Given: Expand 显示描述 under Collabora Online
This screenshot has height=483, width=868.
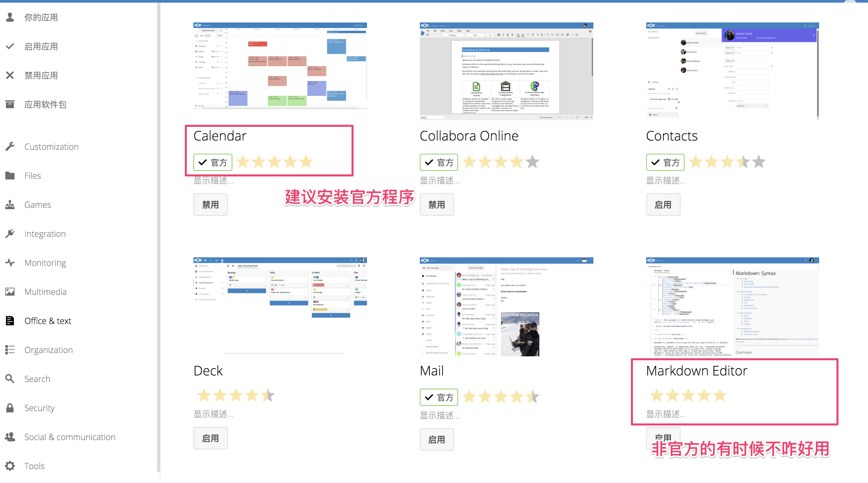Looking at the screenshot, I should coord(439,180).
